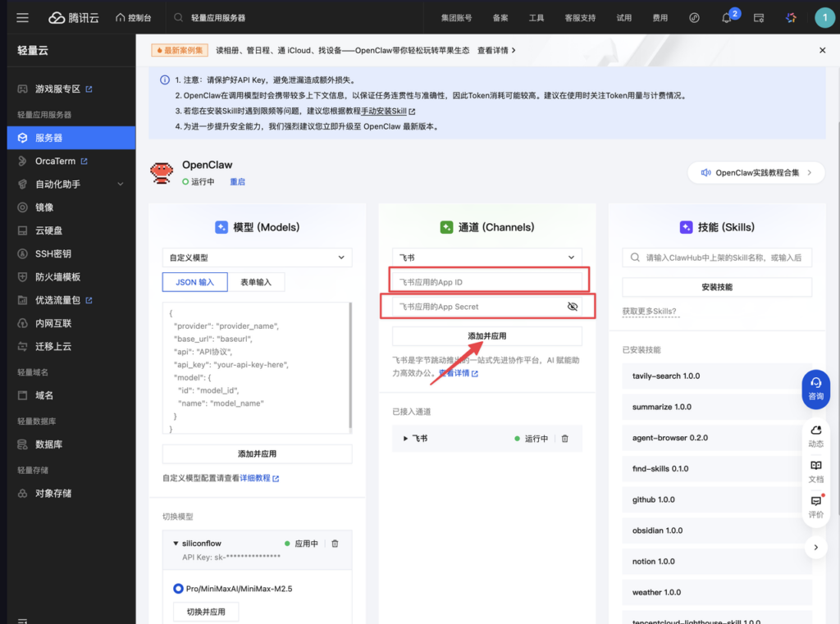Click the notification bell icon
The height and width of the screenshot is (624, 840).
(726, 18)
